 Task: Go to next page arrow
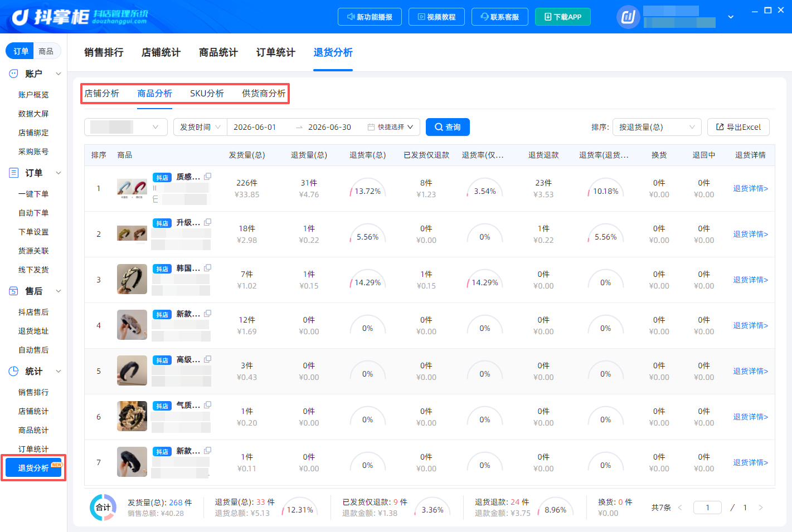tap(761, 507)
